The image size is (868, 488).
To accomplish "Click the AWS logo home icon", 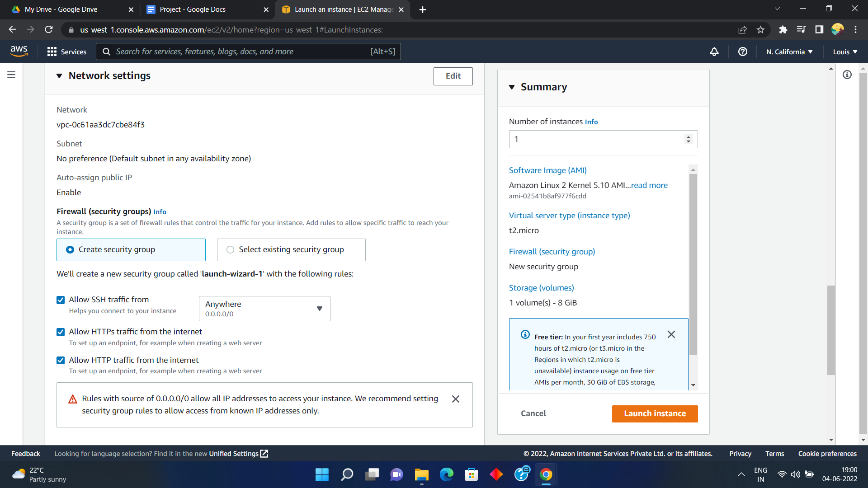I will [19, 51].
